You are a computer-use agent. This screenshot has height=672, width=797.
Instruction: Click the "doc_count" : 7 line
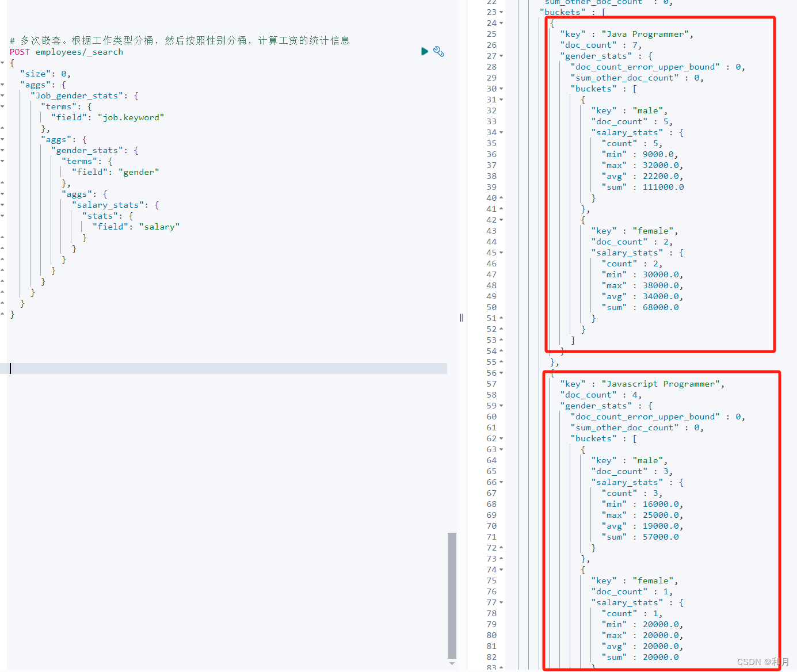(600, 45)
